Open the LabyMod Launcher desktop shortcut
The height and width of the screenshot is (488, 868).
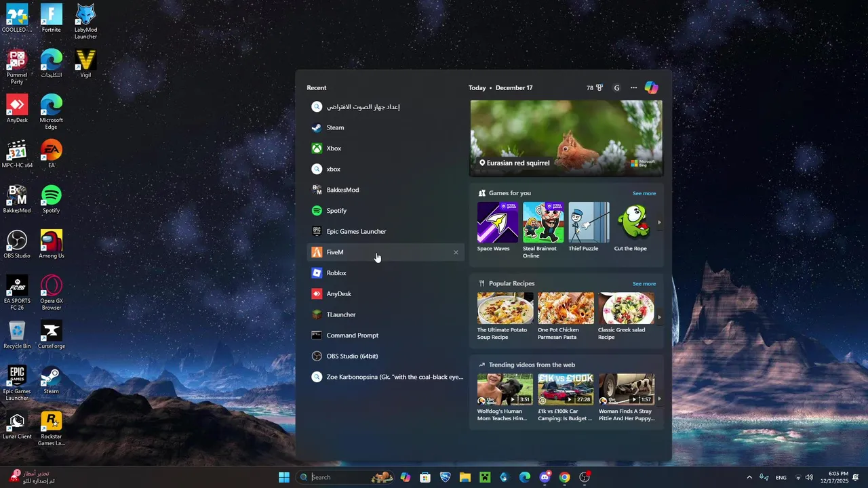[85, 21]
